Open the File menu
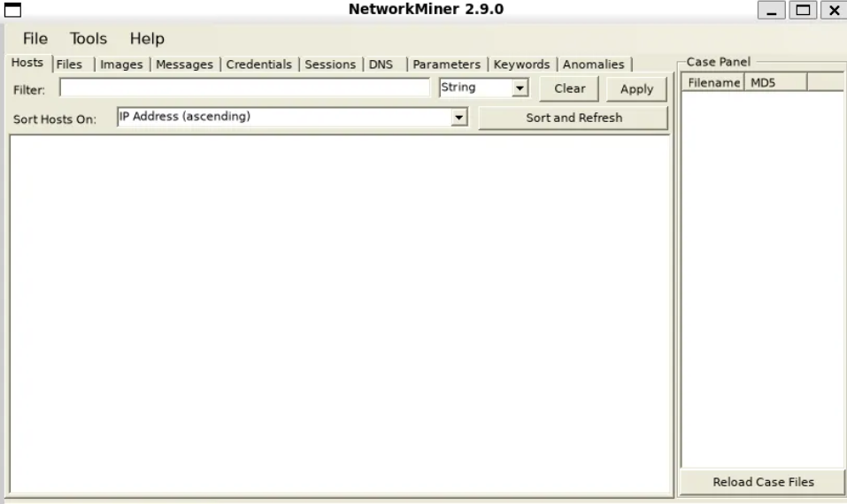The image size is (847, 504). (35, 39)
